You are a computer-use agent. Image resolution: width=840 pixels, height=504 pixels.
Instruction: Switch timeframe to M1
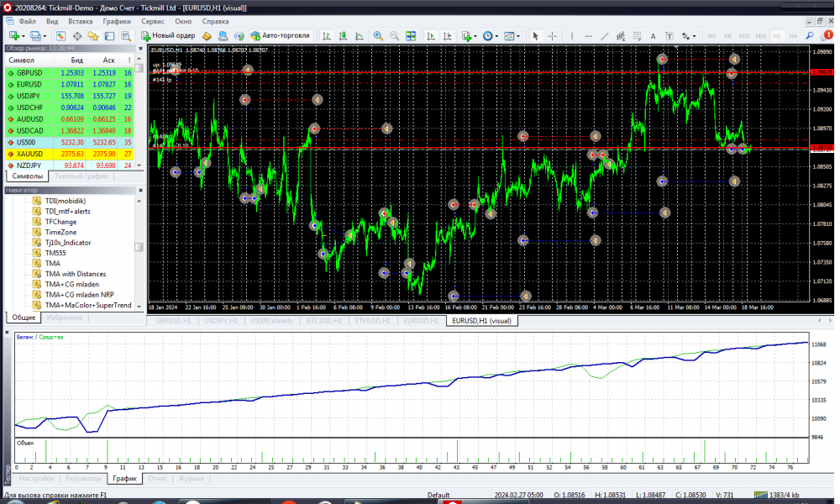pos(711,36)
